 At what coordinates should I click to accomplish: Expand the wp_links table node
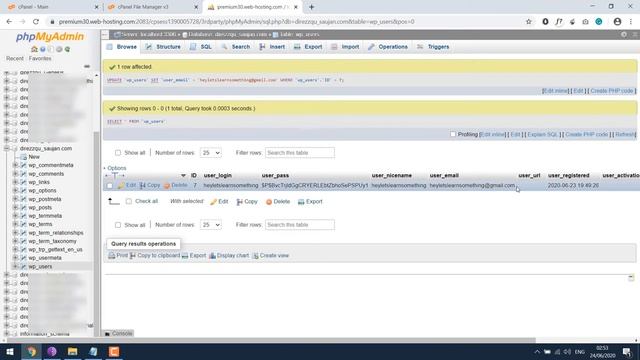click(x=16, y=182)
